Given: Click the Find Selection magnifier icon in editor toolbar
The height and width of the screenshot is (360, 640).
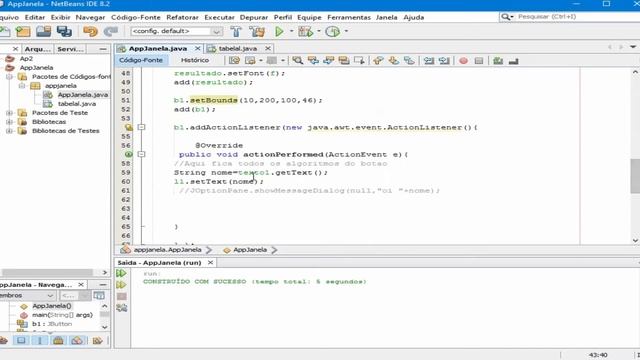Looking at the screenshot, I should (x=298, y=60).
